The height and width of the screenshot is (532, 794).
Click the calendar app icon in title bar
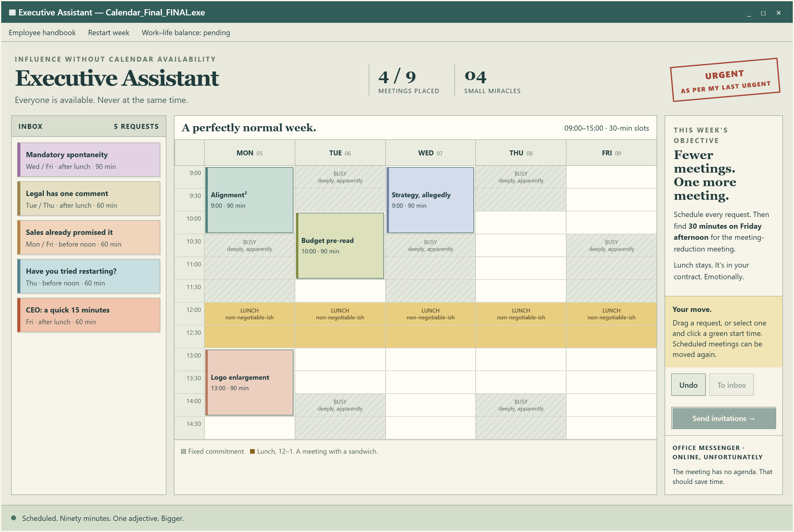(x=12, y=13)
